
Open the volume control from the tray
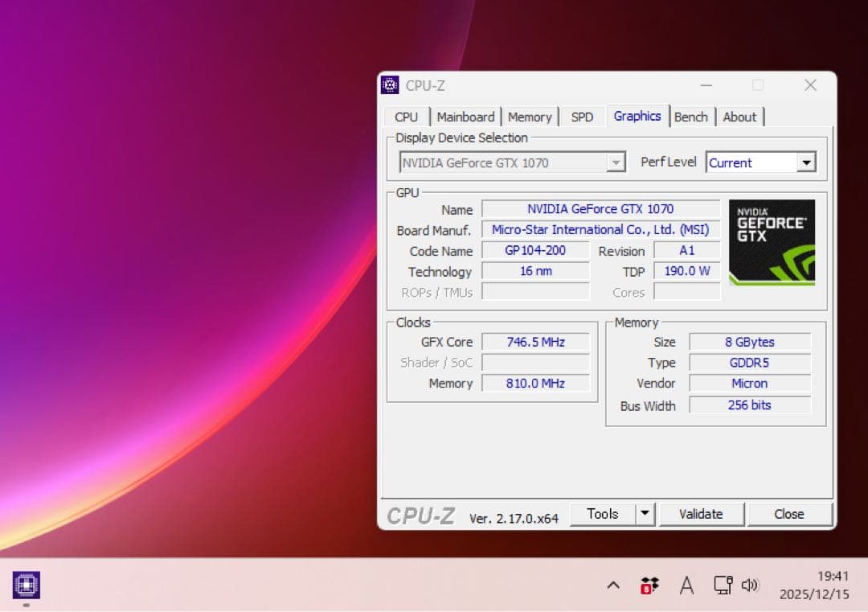point(750,585)
